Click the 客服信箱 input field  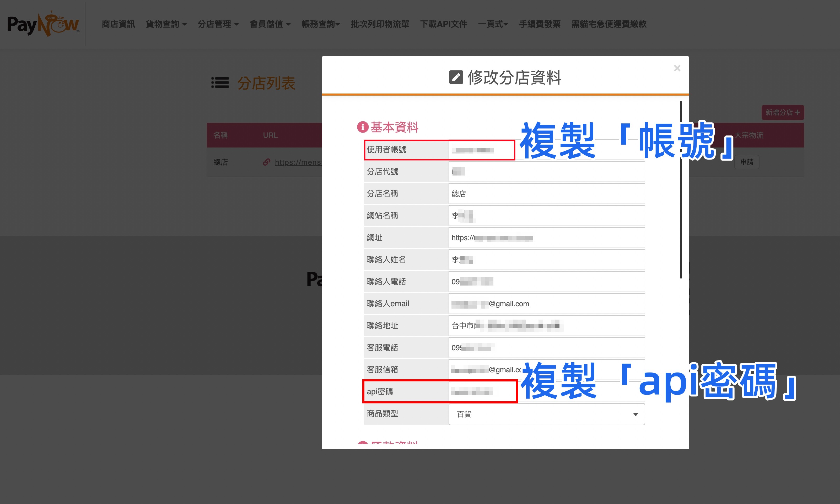click(547, 370)
